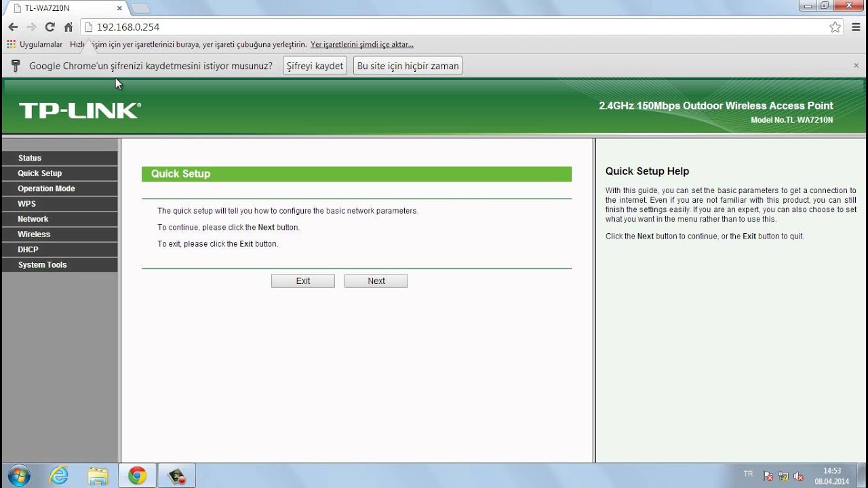Close the TL-WA7210N tab

pos(119,8)
